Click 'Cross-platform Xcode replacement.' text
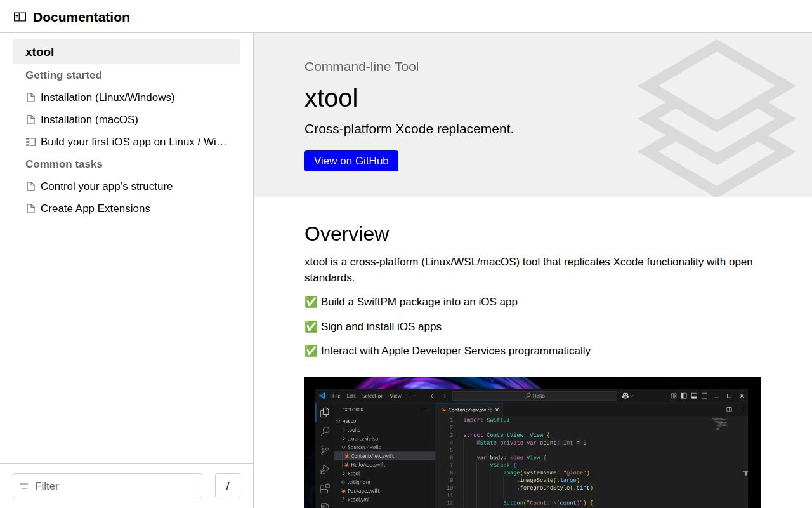The height and width of the screenshot is (508, 812). pyautogui.click(x=409, y=129)
